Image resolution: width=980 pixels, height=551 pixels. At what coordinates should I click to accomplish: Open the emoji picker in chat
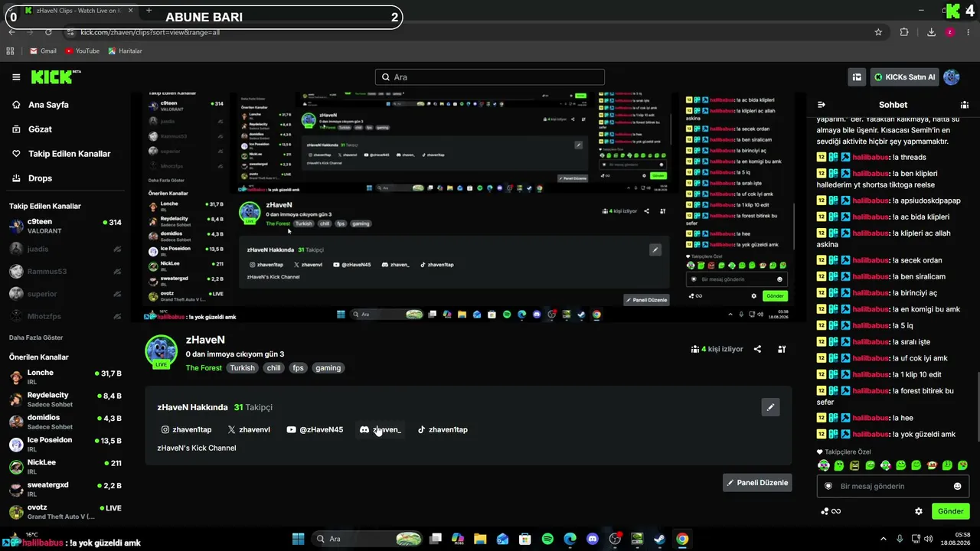[957, 486]
